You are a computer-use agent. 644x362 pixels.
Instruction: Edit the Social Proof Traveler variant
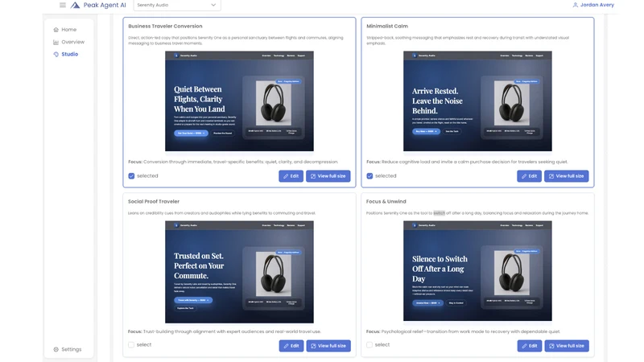(x=291, y=346)
